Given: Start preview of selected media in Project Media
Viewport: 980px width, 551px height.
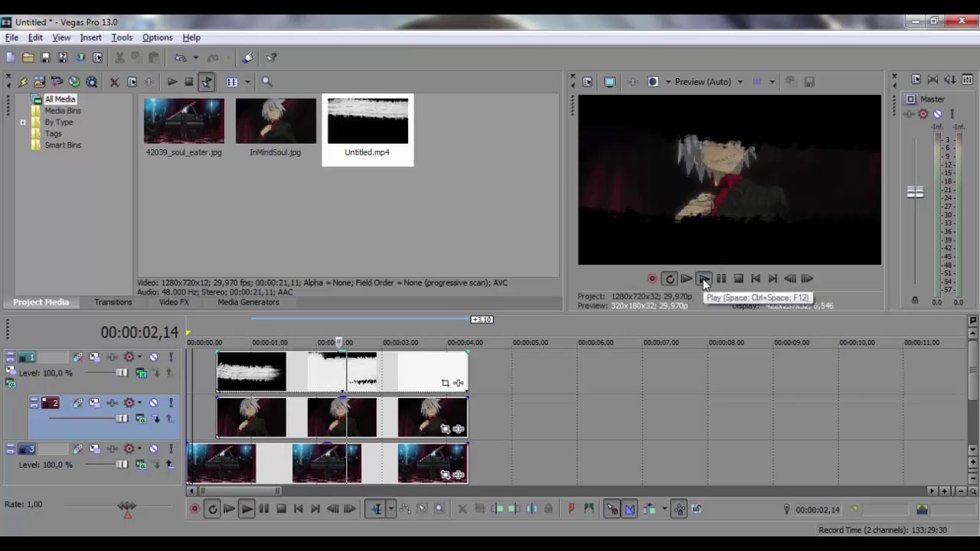Looking at the screenshot, I should pyautogui.click(x=172, y=82).
